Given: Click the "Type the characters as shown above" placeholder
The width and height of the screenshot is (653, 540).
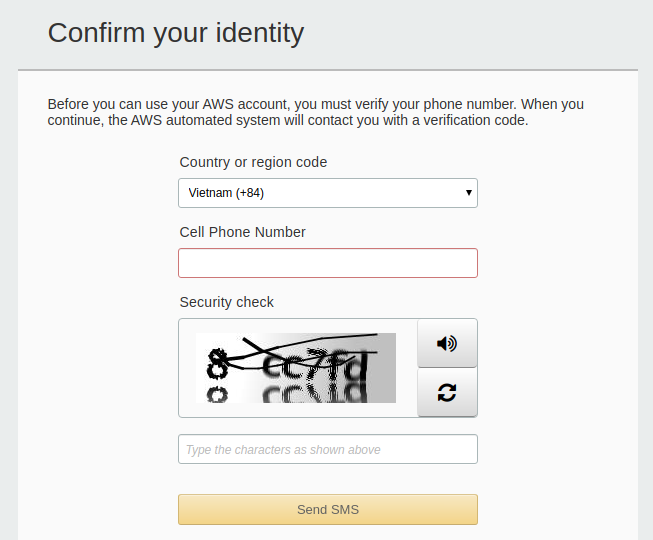Looking at the screenshot, I should point(283,450).
